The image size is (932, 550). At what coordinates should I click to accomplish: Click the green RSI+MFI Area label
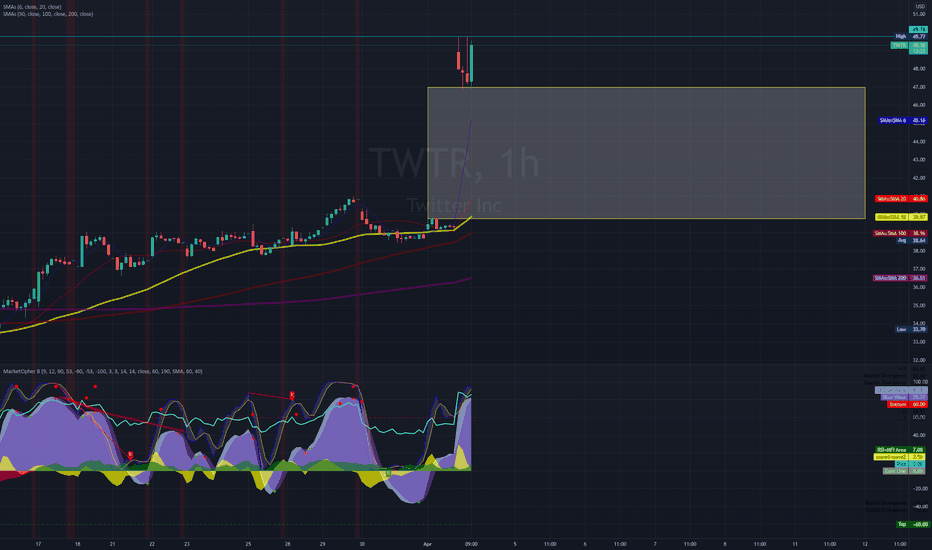pos(900,450)
